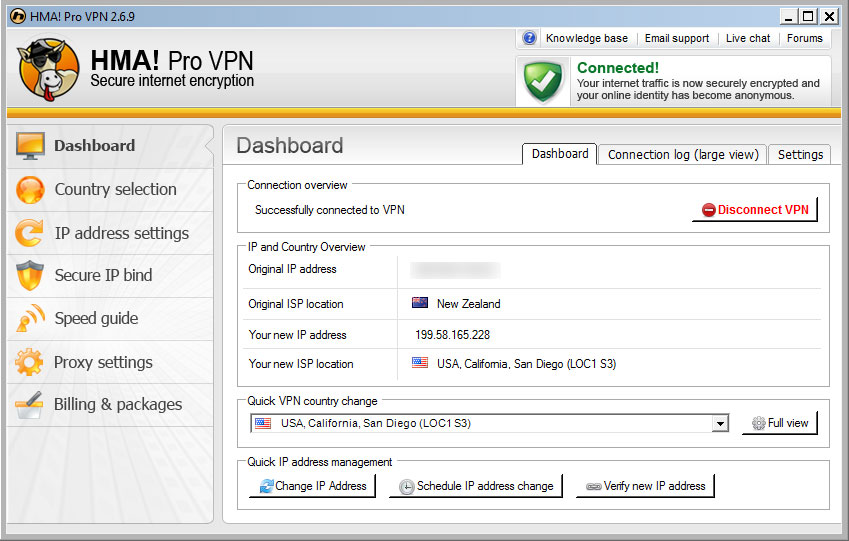The image size is (849, 541).
Task: Open Proxy settings from sidebar
Action: [110, 362]
